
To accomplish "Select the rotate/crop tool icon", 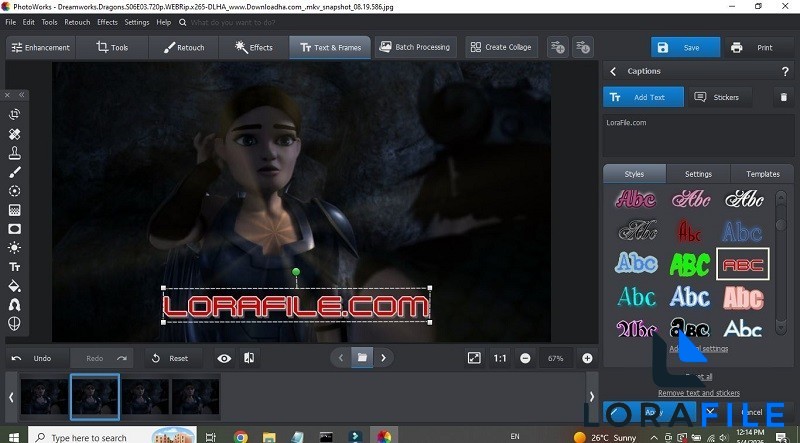I will click(14, 114).
